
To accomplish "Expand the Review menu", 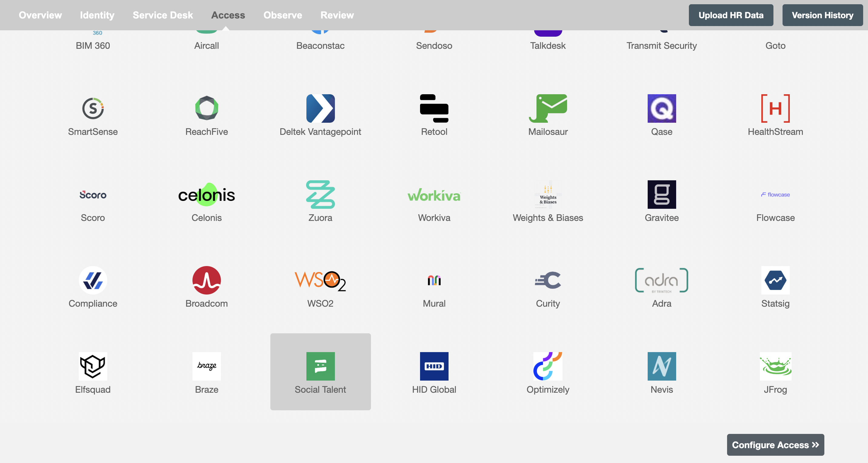I will (x=337, y=14).
